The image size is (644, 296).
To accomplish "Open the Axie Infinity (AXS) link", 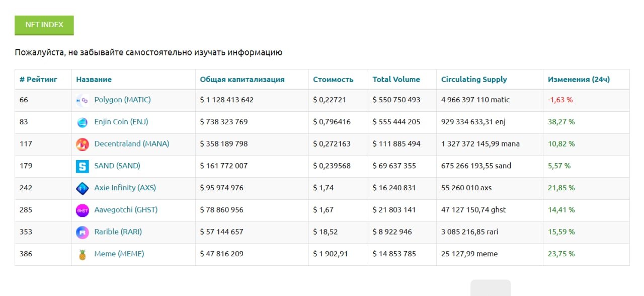I will pyautogui.click(x=125, y=188).
